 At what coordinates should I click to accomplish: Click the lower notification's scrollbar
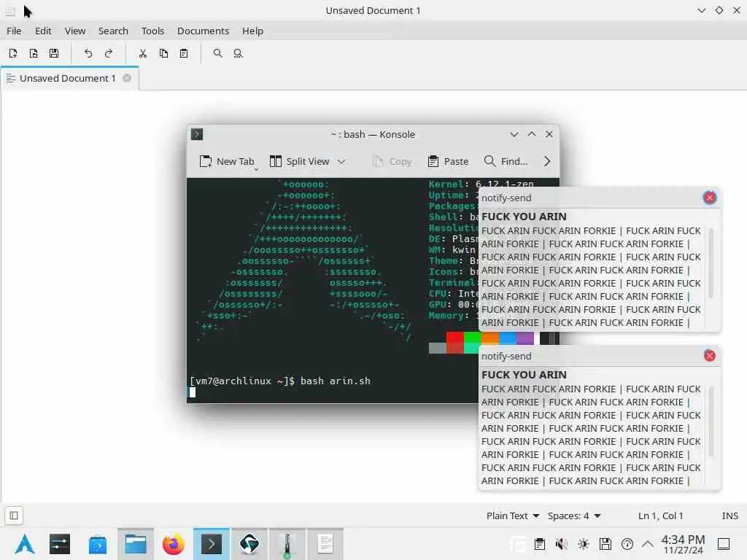[711, 421]
